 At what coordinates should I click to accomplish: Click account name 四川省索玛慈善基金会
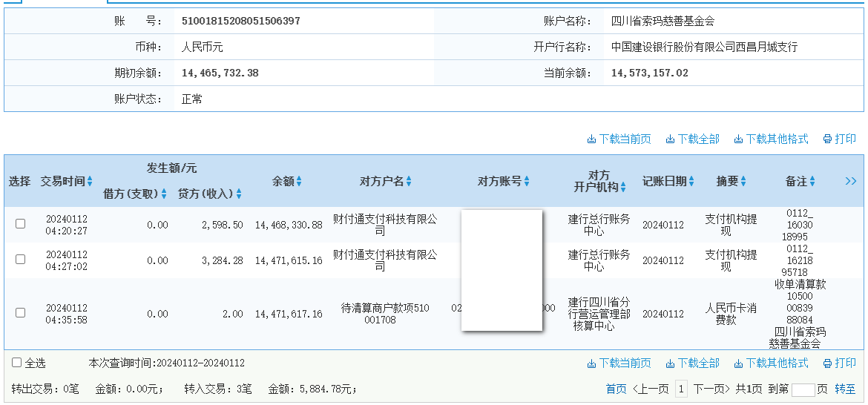[663, 22]
